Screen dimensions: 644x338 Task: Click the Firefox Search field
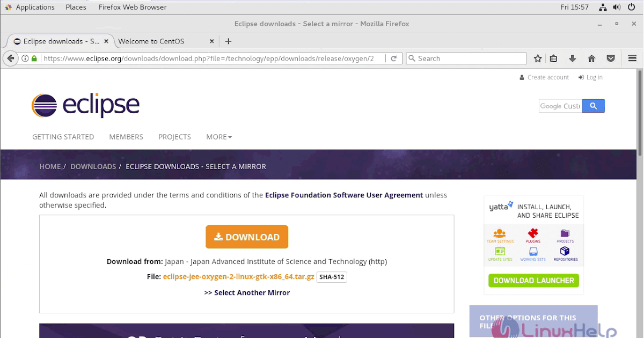click(x=466, y=58)
